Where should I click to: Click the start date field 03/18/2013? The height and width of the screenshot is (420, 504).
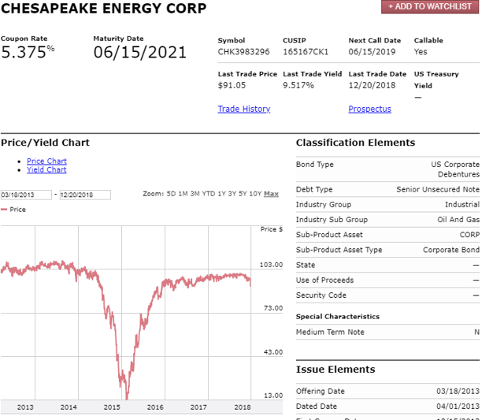pos(26,195)
